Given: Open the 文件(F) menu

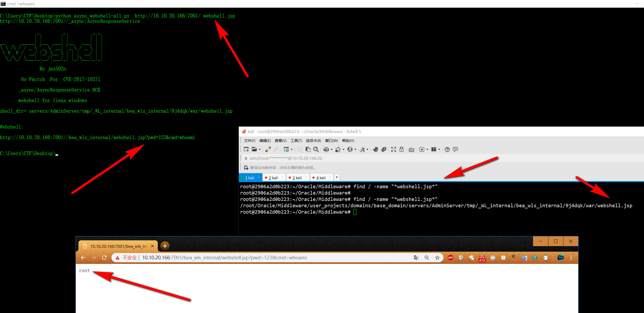Looking at the screenshot, I should [x=250, y=141].
